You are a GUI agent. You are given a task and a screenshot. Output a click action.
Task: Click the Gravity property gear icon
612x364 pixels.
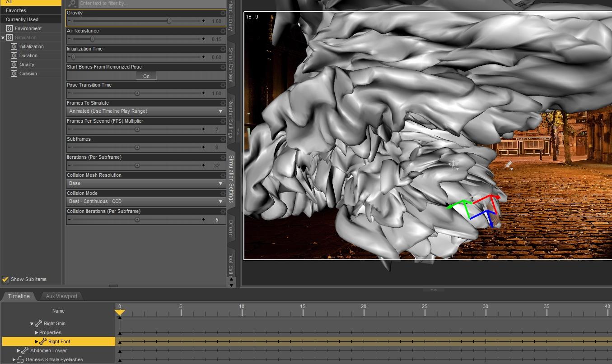point(223,13)
